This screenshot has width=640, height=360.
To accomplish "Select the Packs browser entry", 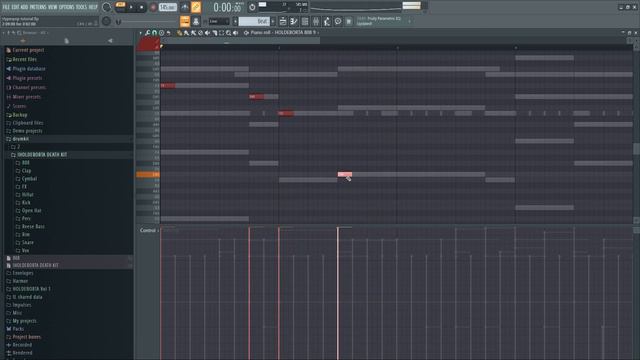I will [x=18, y=329].
